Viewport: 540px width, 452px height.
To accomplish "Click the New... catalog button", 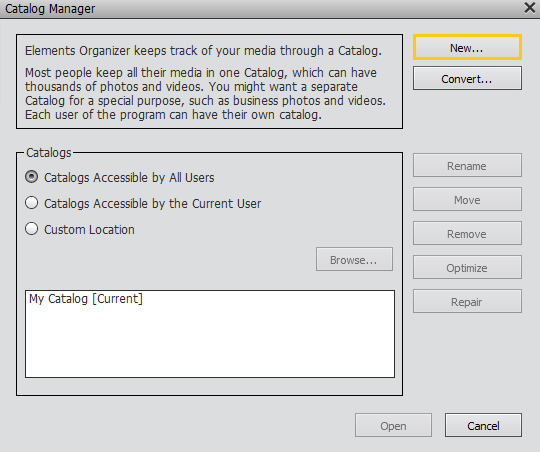I will (467, 47).
